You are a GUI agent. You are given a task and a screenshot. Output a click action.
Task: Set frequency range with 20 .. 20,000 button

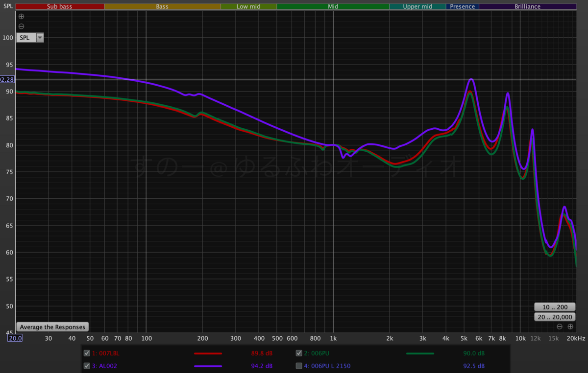555,317
